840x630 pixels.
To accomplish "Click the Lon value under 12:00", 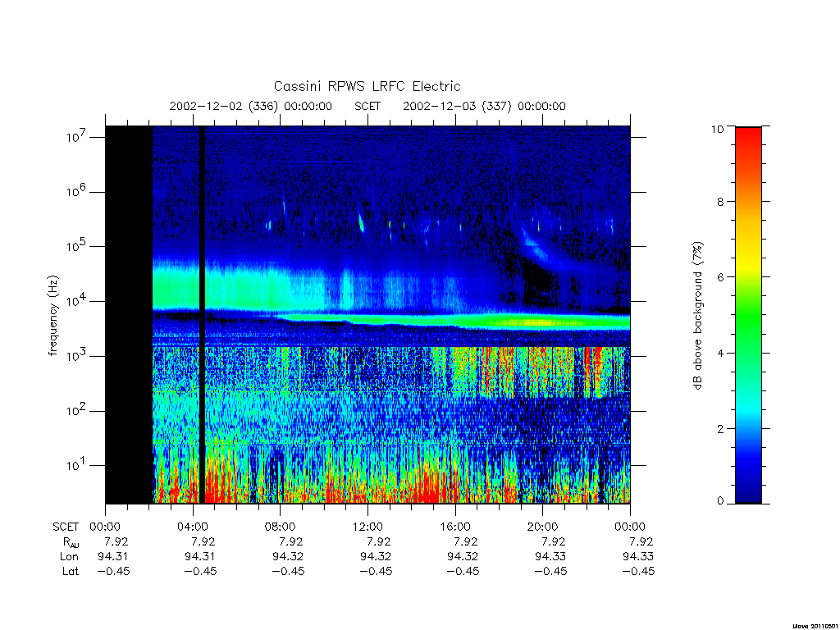I will (376, 557).
